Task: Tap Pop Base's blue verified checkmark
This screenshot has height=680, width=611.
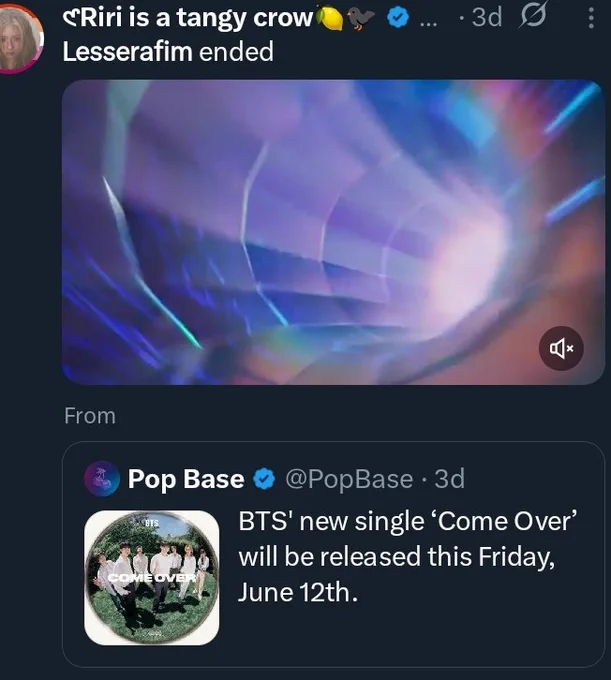Action: coord(264,479)
